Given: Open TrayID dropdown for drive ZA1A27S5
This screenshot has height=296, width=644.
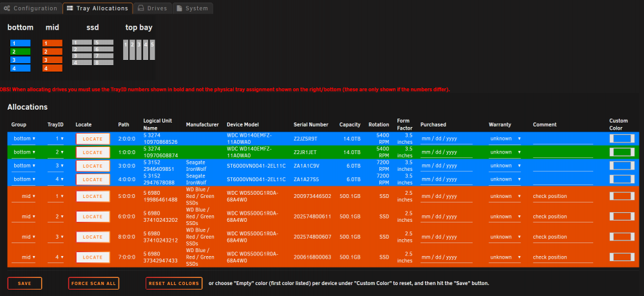Looking at the screenshot, I should point(56,179).
